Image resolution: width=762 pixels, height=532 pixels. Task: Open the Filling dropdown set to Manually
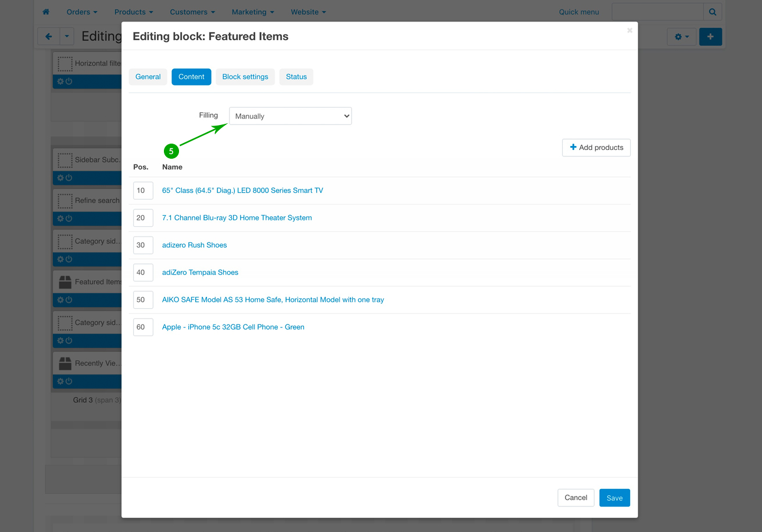[x=290, y=116]
